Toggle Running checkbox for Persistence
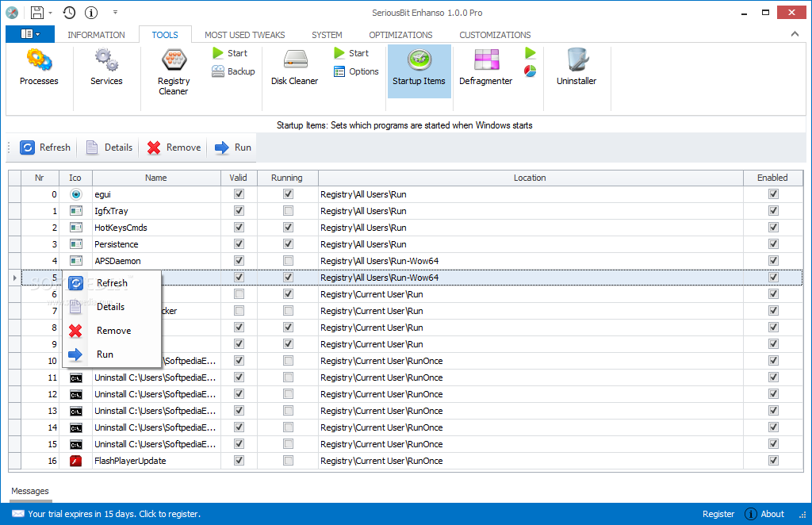Image resolution: width=812 pixels, height=525 pixels. tap(288, 243)
